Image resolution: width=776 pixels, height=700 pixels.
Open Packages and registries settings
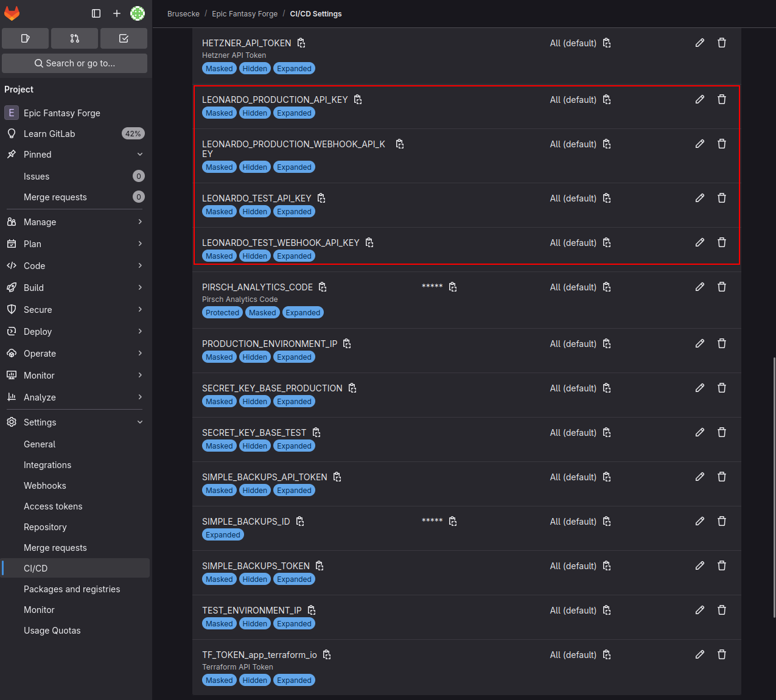75,589
